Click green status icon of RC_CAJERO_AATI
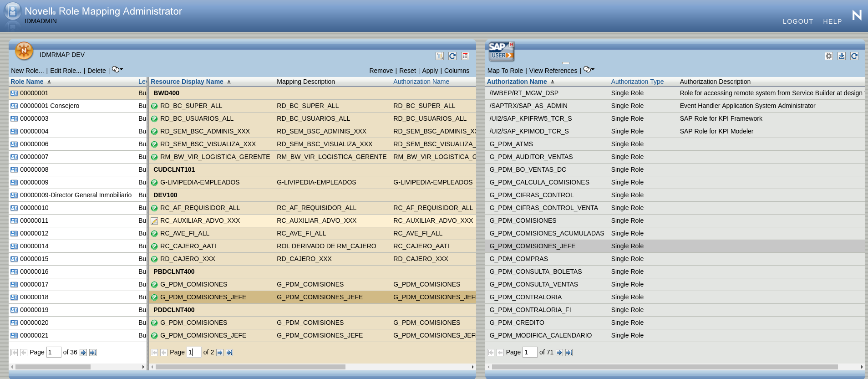This screenshot has width=868, height=379. point(154,246)
